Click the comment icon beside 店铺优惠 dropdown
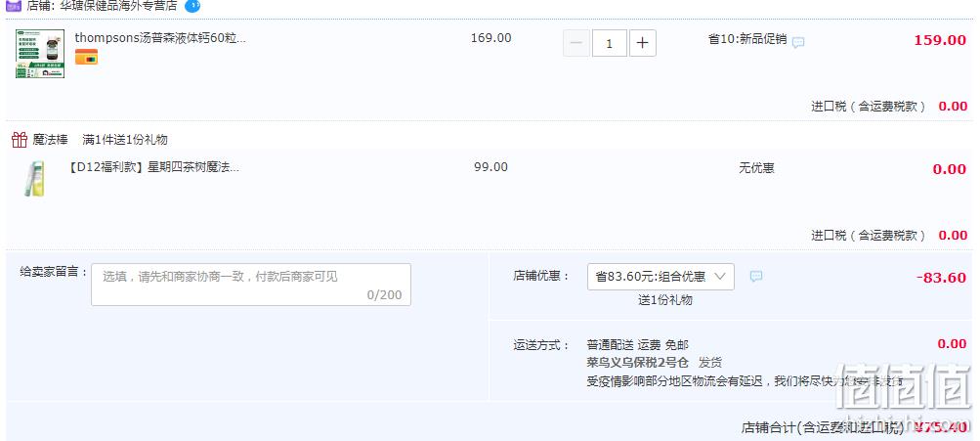 coord(755,277)
